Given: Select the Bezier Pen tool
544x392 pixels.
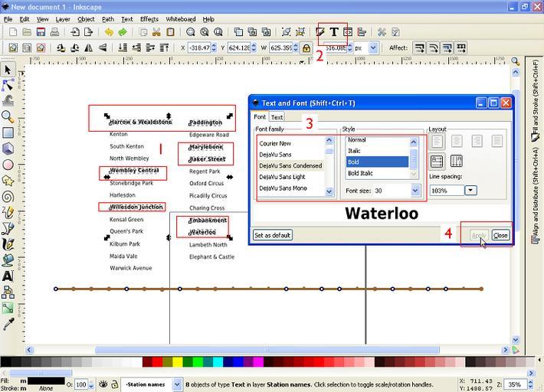Looking at the screenshot, I should tap(8, 228).
